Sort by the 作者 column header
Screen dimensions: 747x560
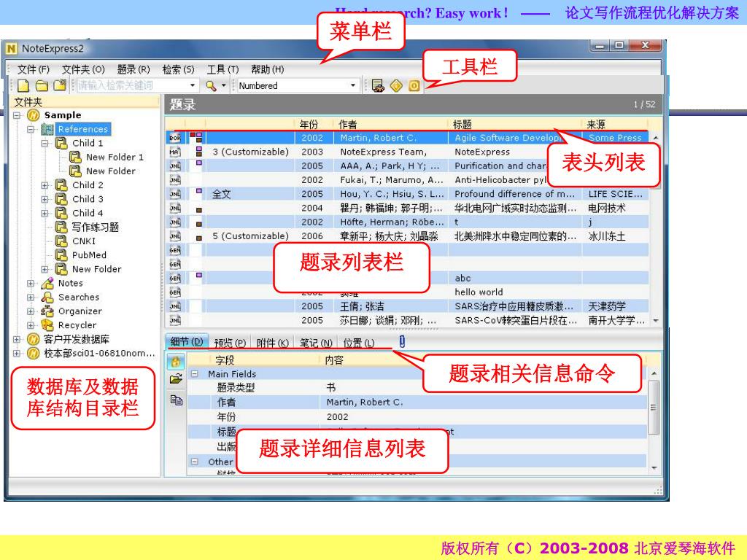[390, 124]
